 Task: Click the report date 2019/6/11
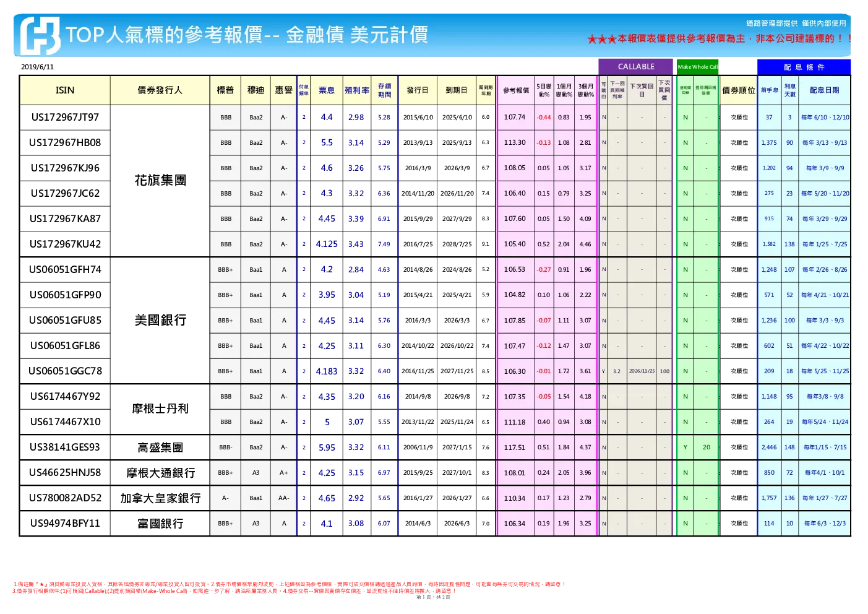37,67
